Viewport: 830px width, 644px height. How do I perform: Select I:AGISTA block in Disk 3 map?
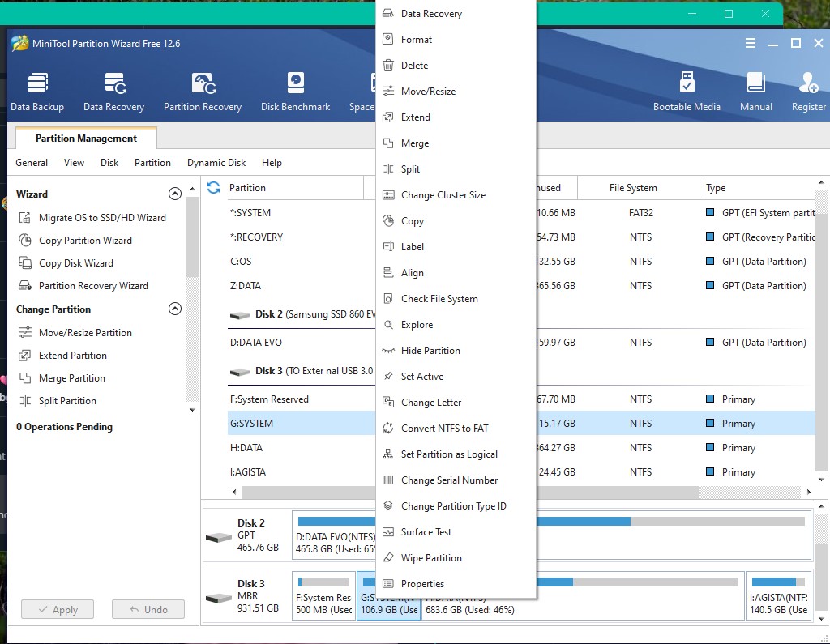coord(778,595)
